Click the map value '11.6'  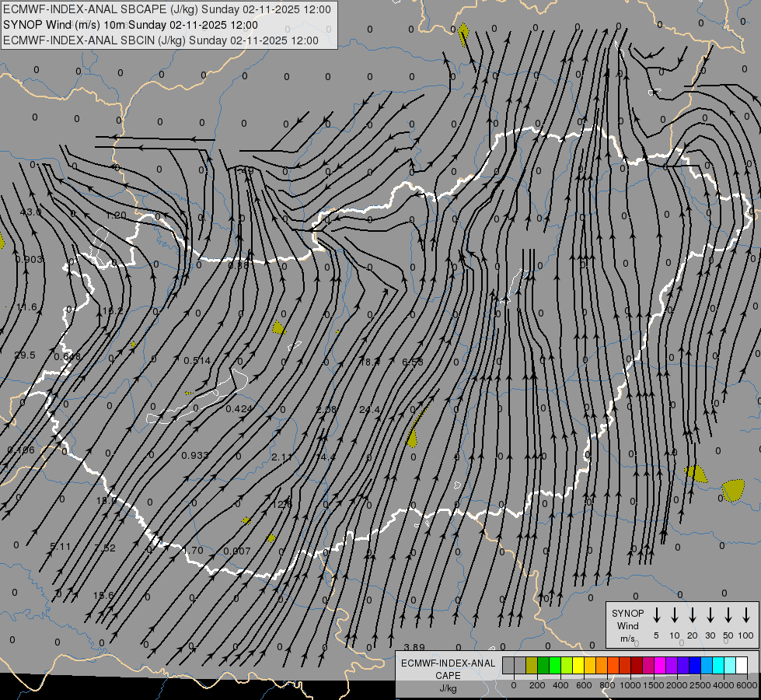(26, 307)
